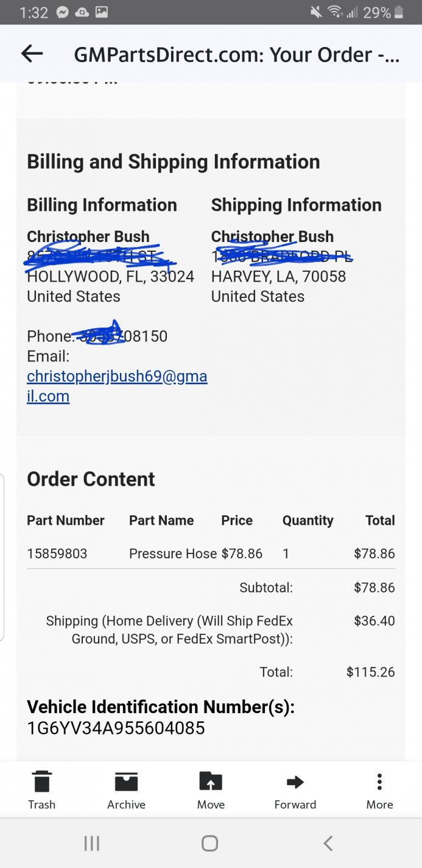The height and width of the screenshot is (868, 422).
Task: Archive the GMPartsDirect order email
Action: [x=126, y=790]
